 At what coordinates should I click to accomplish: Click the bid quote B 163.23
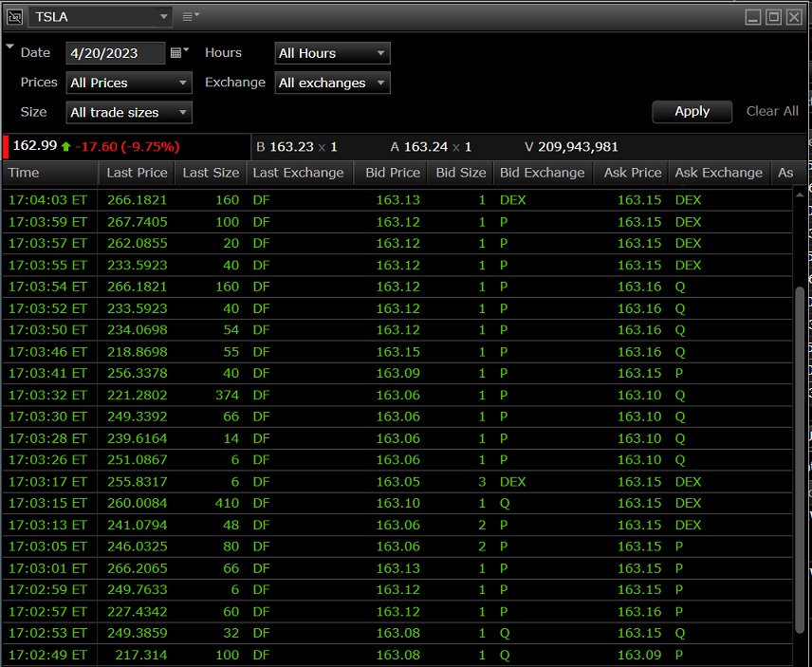pos(297,147)
